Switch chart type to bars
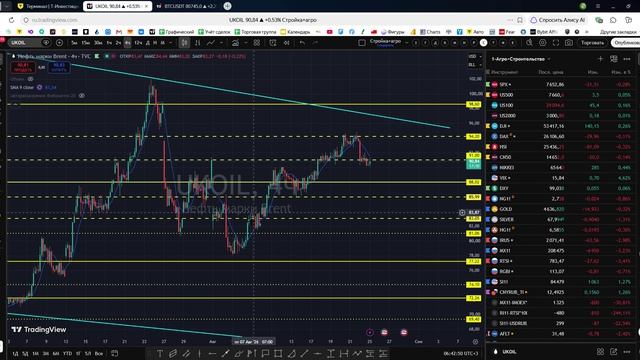 pyautogui.click(x=198, y=42)
